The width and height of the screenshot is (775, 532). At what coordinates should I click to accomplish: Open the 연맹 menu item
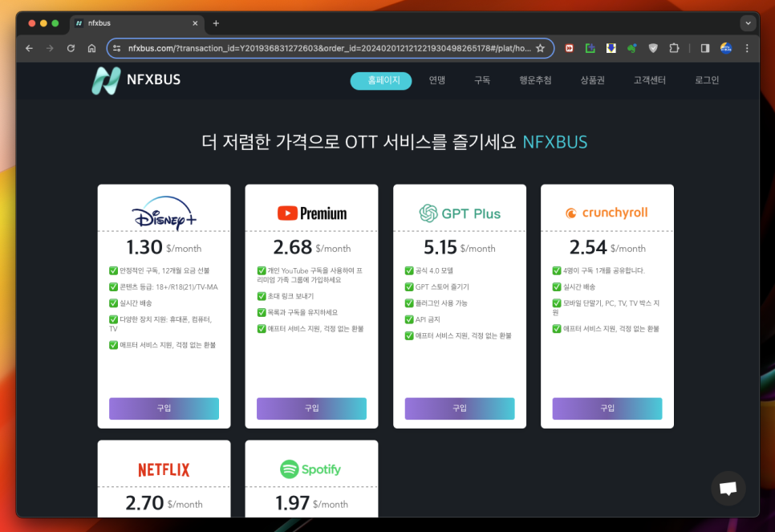[x=437, y=80]
